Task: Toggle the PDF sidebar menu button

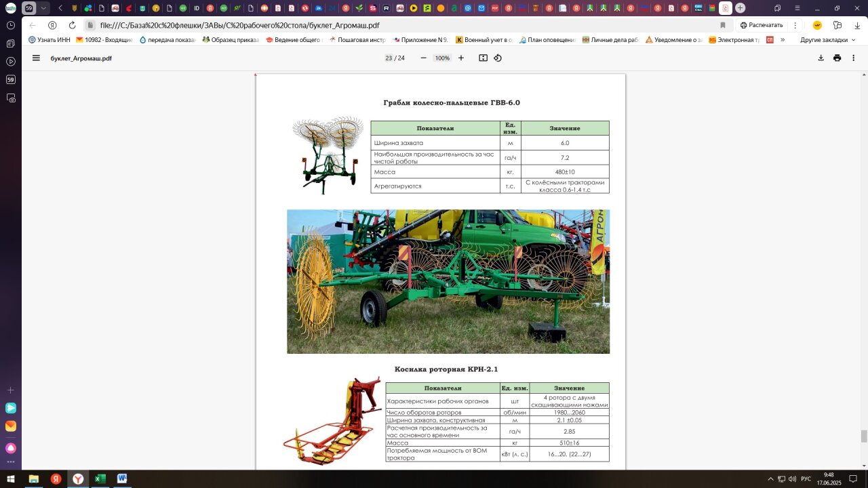Action: (x=36, y=58)
